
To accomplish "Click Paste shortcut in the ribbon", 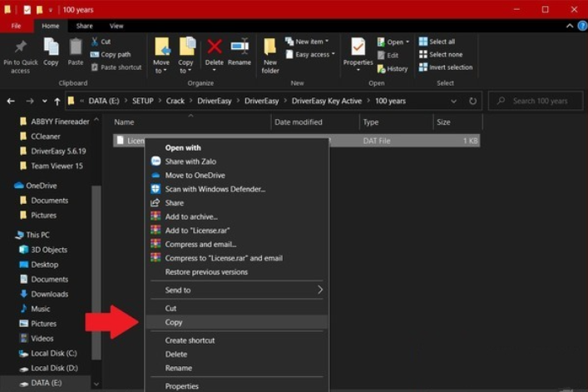I will tap(116, 67).
